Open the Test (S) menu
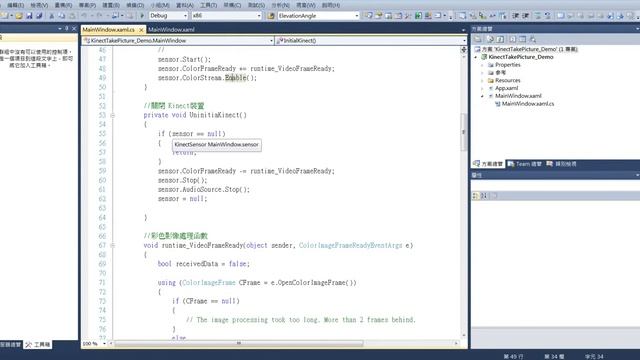Image resolution: width=640 pixels, height=360 pixels. point(256,5)
